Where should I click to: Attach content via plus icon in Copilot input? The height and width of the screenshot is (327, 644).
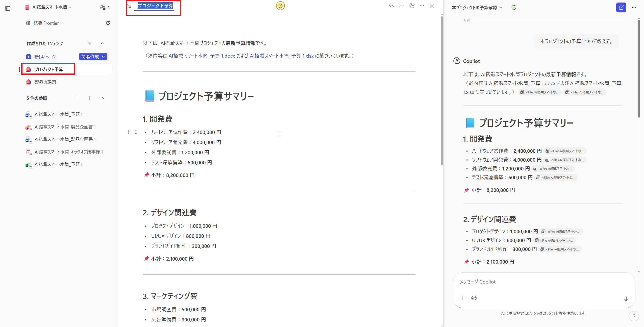click(462, 298)
